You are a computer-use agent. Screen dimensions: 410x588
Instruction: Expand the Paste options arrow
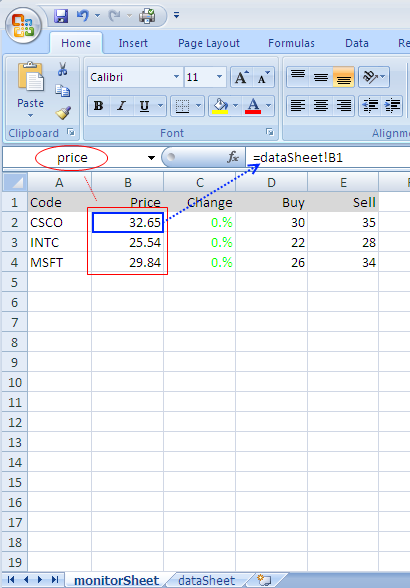tap(30, 116)
